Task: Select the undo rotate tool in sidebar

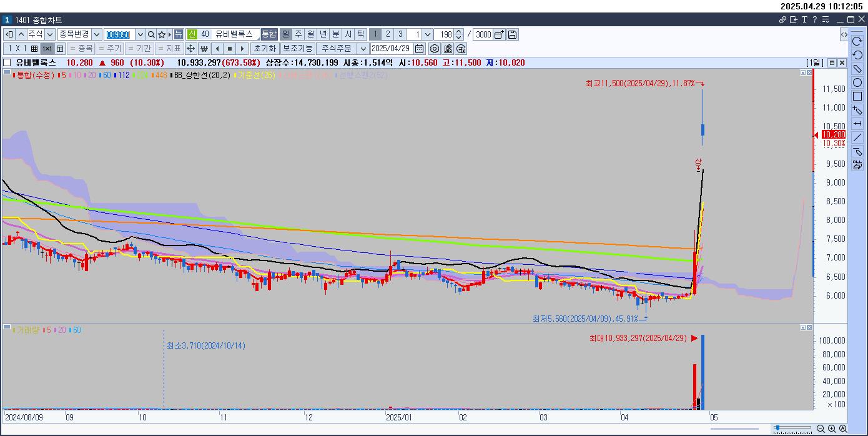Action: 857,55
